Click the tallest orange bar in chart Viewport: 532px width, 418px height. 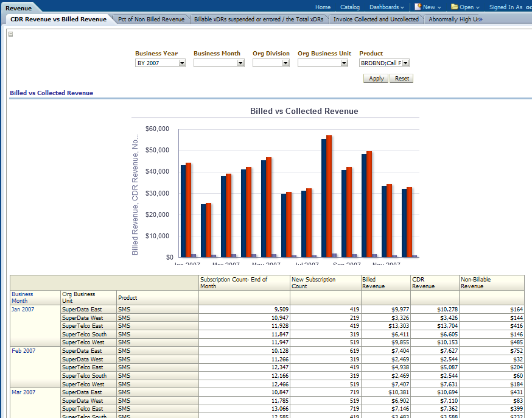click(x=329, y=195)
